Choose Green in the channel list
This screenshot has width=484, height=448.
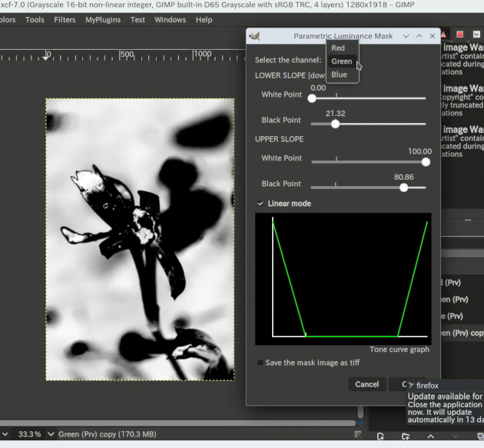pos(341,61)
